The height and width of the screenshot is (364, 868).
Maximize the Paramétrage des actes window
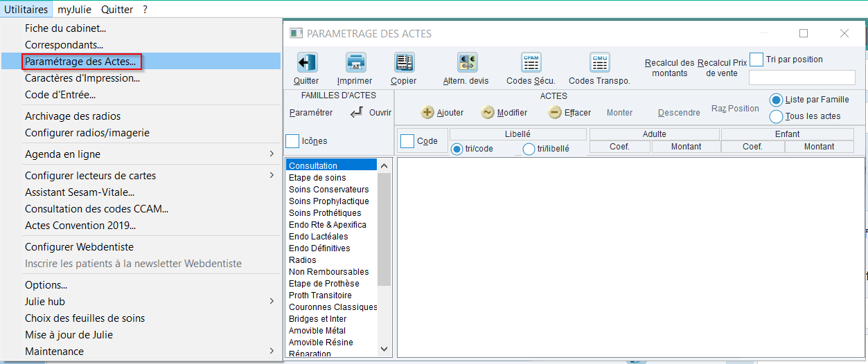804,33
